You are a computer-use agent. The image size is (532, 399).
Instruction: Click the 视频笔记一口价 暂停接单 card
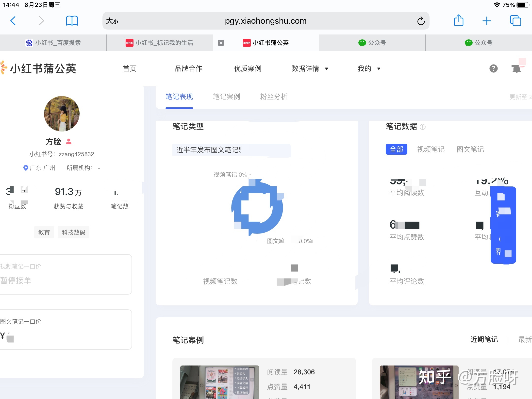[66, 274]
